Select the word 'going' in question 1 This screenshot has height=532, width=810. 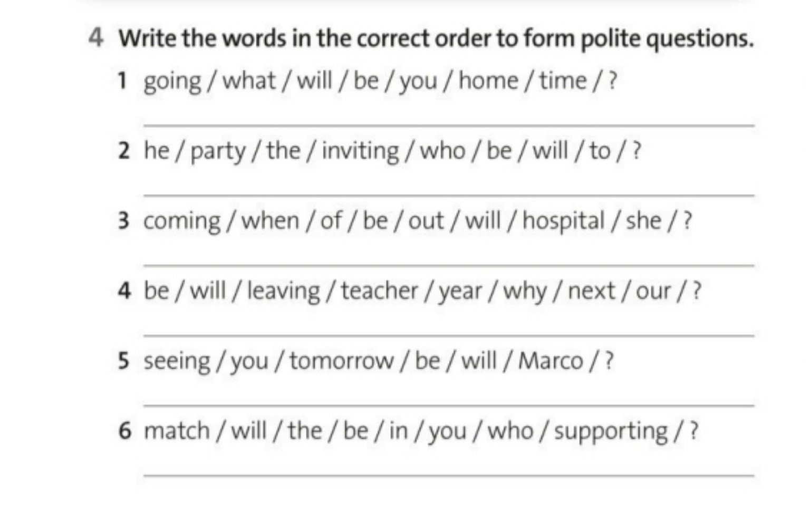click(172, 82)
